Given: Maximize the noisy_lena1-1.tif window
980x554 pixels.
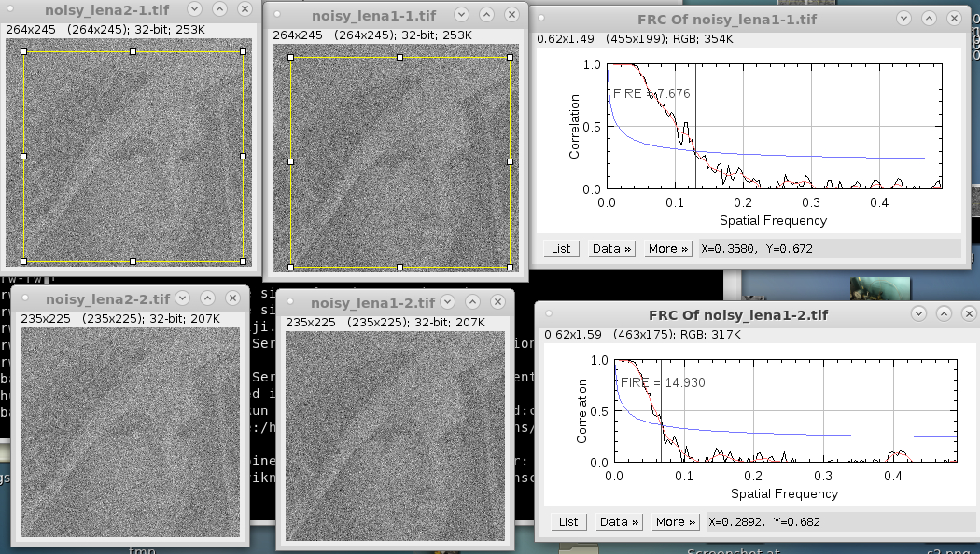Looking at the screenshot, I should (487, 15).
